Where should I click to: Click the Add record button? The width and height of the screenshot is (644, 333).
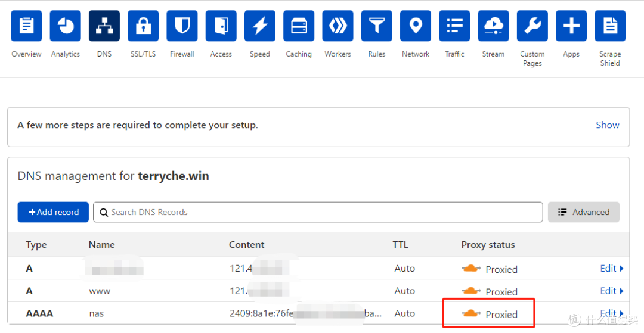(x=53, y=212)
